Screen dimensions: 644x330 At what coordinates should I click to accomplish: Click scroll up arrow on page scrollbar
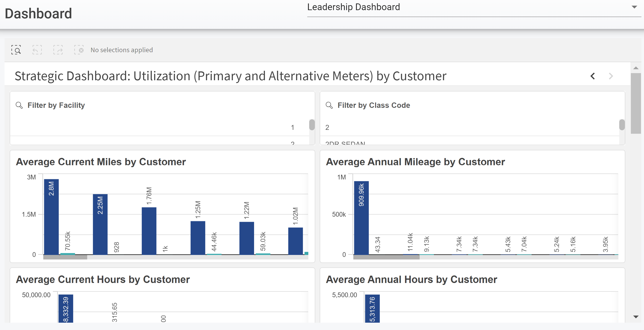coord(636,68)
